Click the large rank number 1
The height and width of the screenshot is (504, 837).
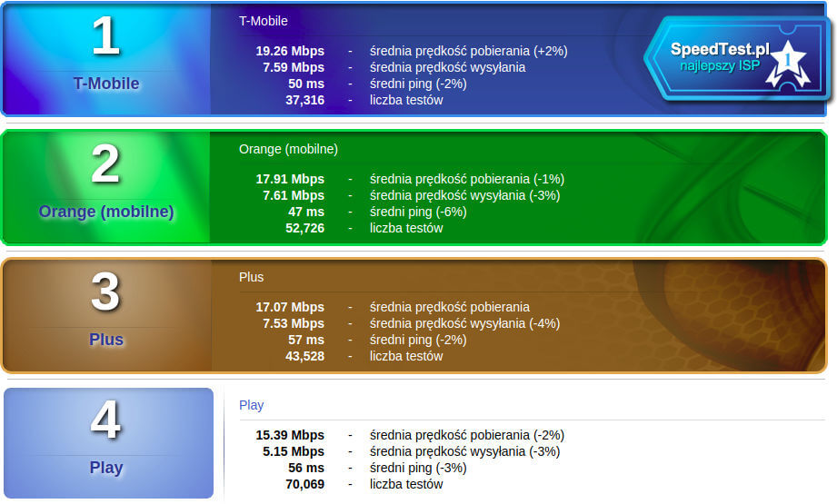[105, 37]
